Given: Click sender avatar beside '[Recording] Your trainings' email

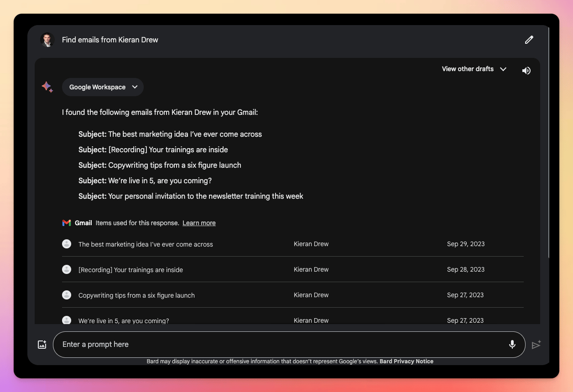Looking at the screenshot, I should click(67, 269).
